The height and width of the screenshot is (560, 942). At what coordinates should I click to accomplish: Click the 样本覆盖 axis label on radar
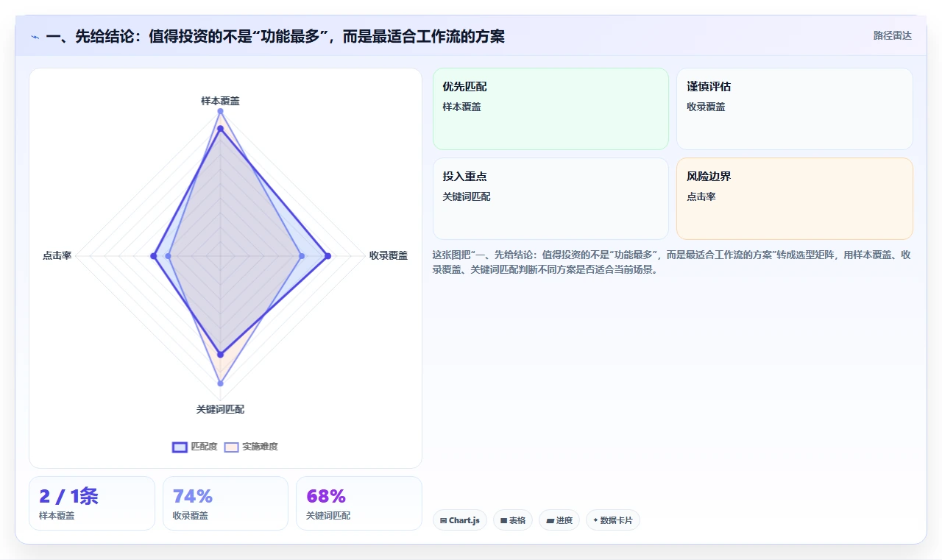point(220,101)
